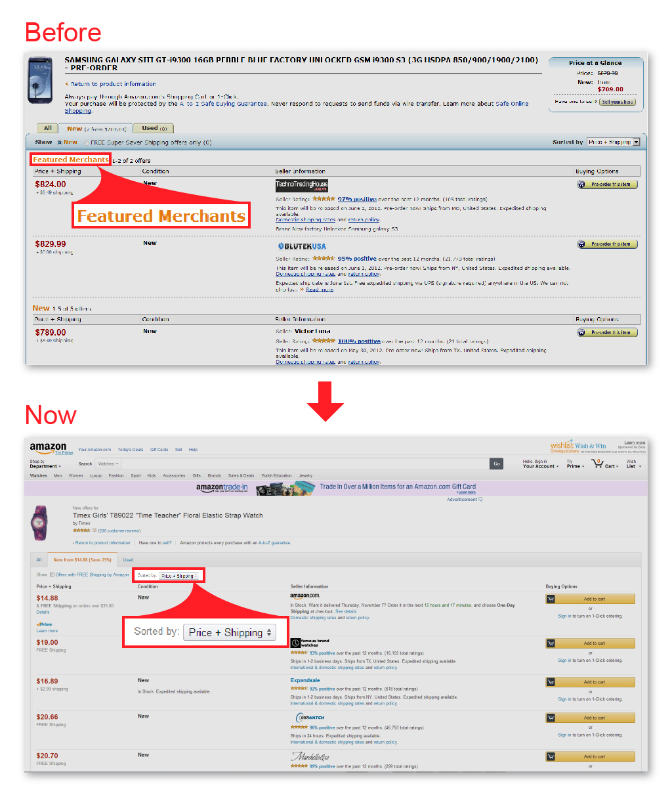Image resolution: width=672 pixels, height=803 pixels.
Task: Click the shopping cart icon in the header
Action: (x=597, y=464)
